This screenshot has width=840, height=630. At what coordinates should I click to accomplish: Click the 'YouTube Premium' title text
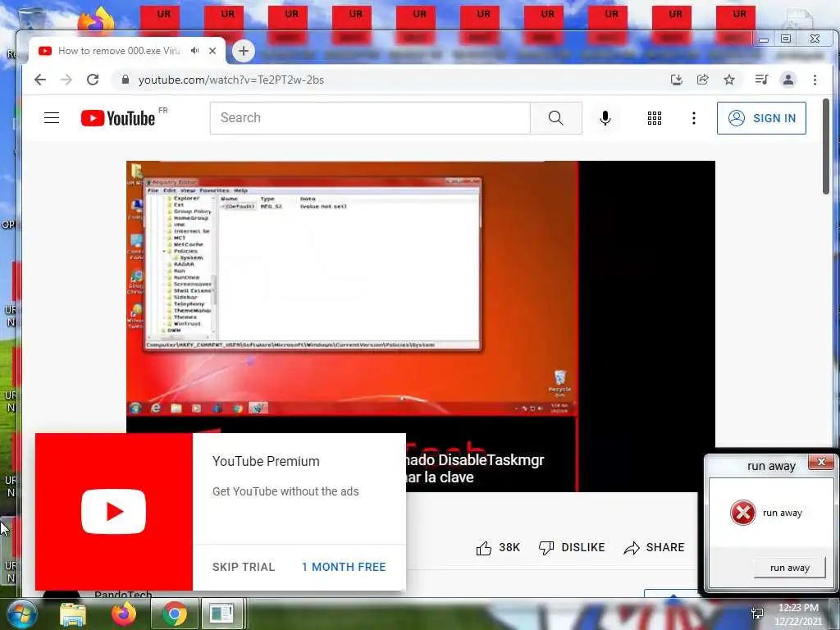pyautogui.click(x=266, y=461)
